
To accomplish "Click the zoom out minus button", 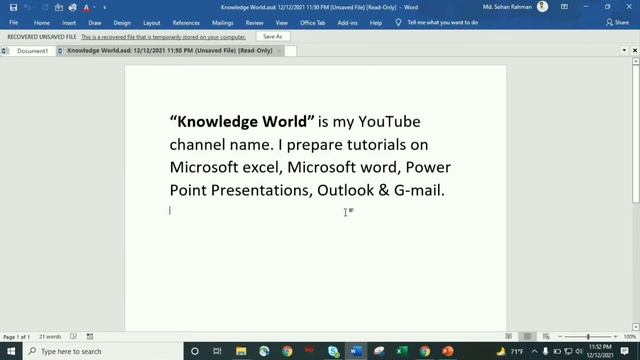I will coord(560,337).
